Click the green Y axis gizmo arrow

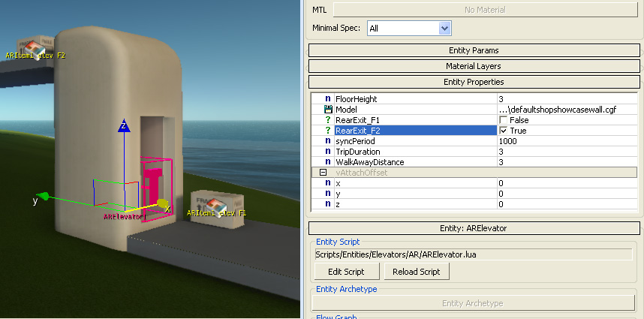44,196
